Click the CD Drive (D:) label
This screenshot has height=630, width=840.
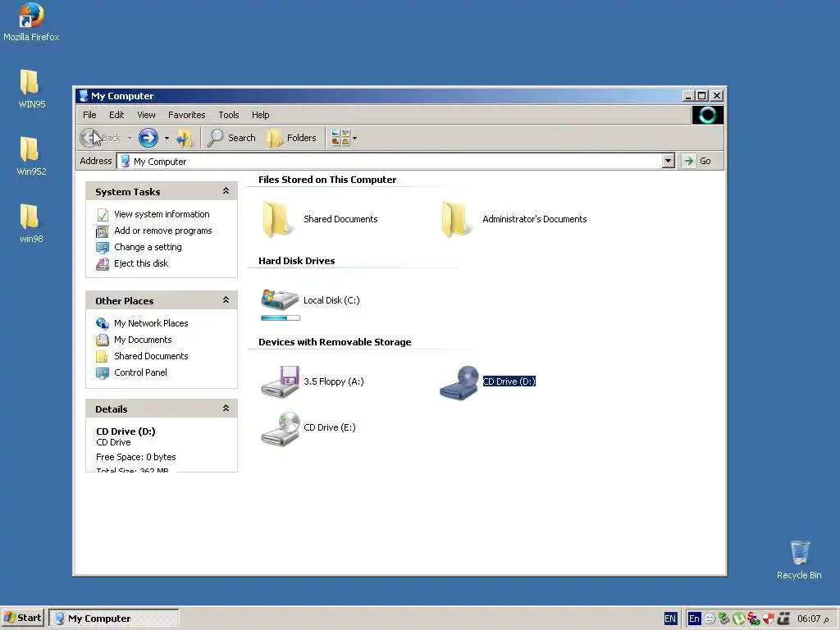click(509, 381)
